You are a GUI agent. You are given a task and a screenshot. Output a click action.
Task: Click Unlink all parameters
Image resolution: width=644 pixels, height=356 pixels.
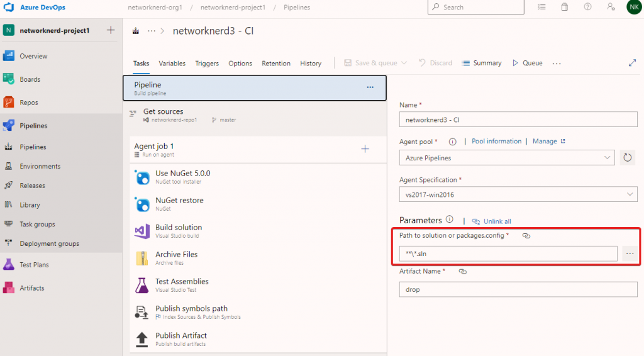492,221
